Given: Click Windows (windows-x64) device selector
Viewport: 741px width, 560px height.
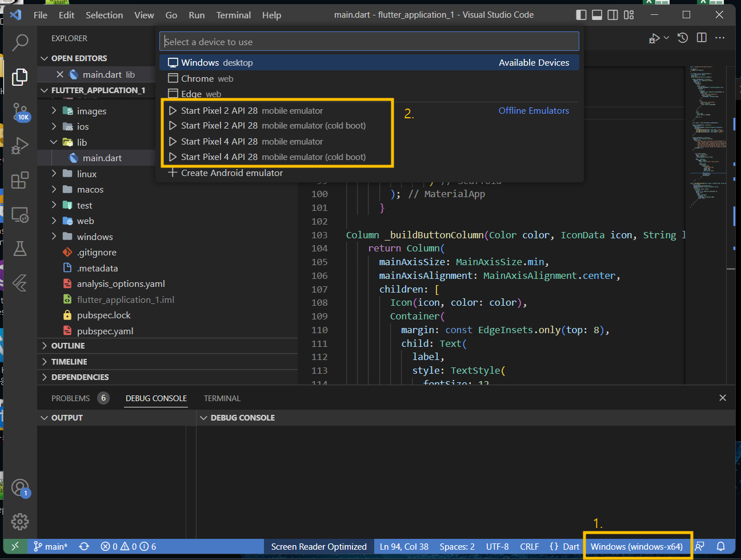Looking at the screenshot, I should pyautogui.click(x=636, y=547).
